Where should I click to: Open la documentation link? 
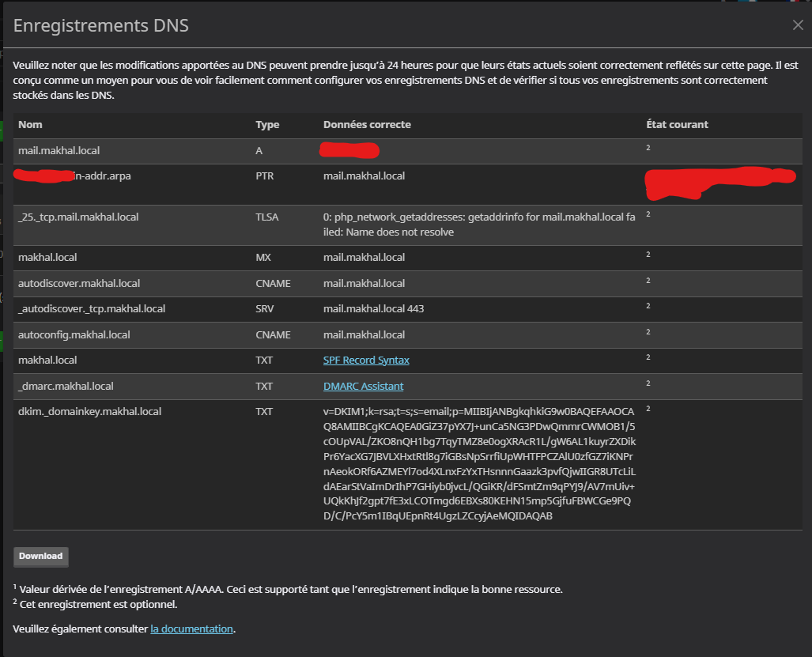click(191, 629)
